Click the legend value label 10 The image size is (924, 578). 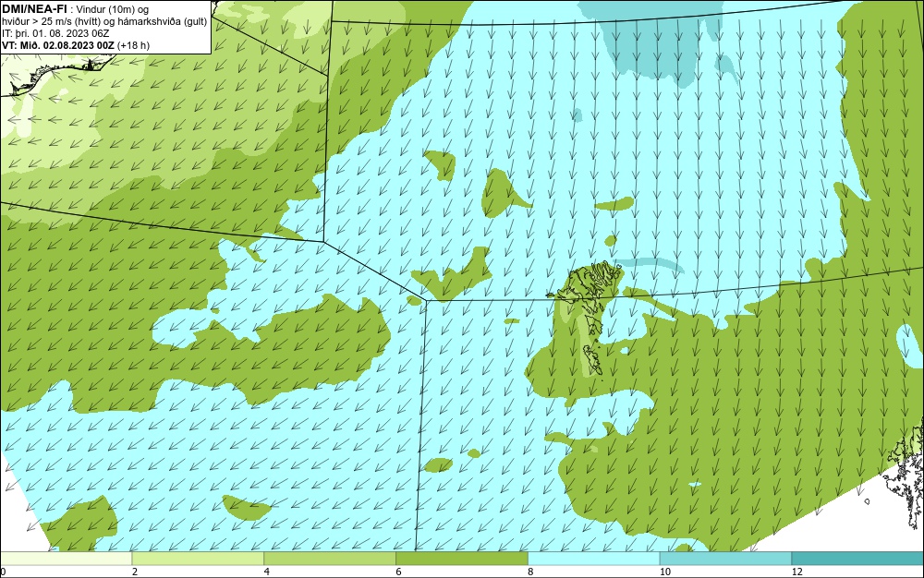click(x=665, y=572)
